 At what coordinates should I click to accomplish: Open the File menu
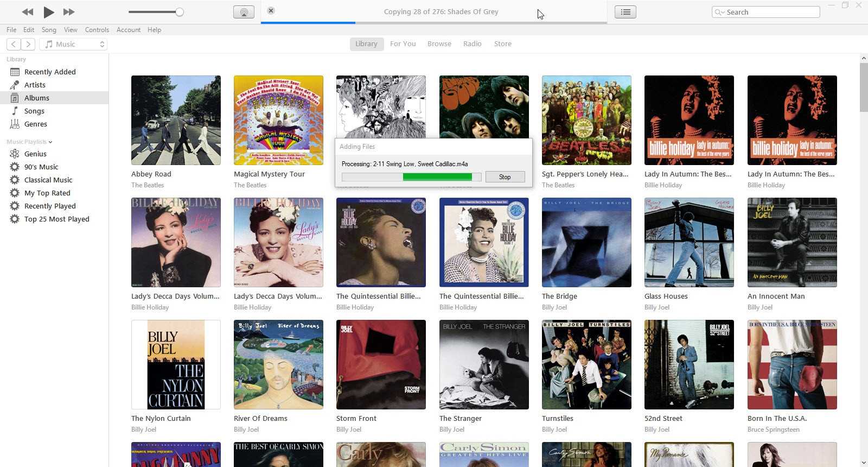point(11,30)
